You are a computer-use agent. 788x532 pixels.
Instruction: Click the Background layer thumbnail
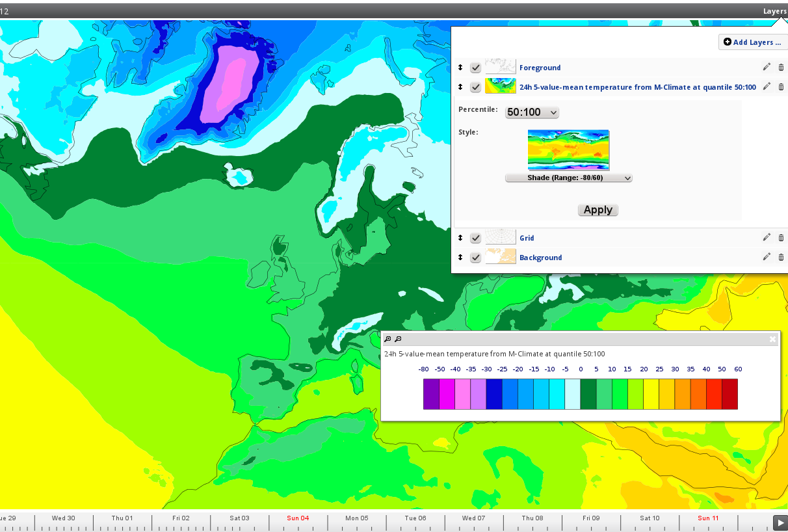(x=501, y=257)
